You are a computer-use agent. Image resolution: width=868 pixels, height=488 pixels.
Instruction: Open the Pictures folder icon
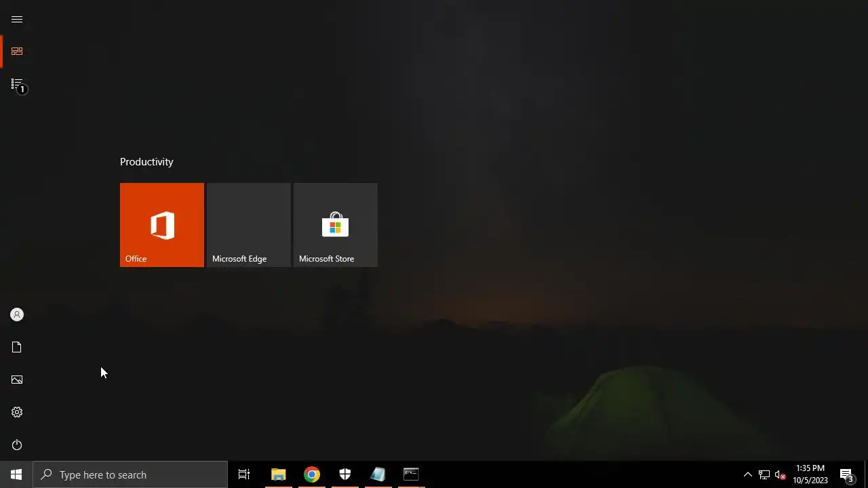(17, 380)
